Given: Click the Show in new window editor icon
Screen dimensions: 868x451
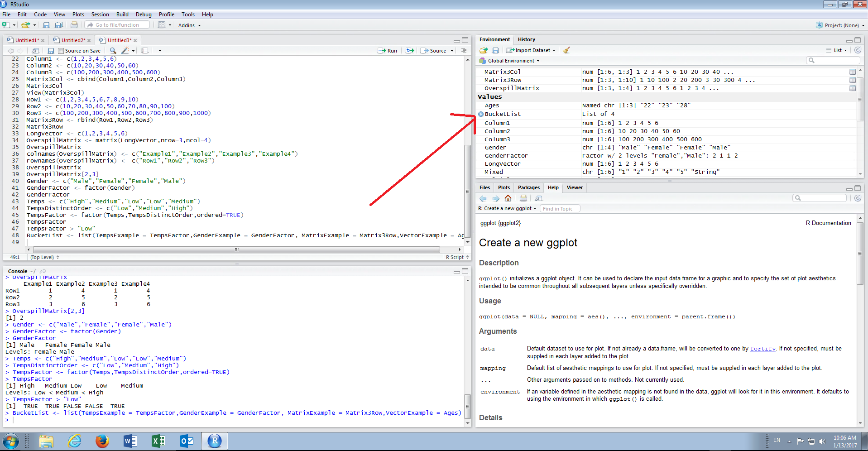Looking at the screenshot, I should tap(36, 51).
